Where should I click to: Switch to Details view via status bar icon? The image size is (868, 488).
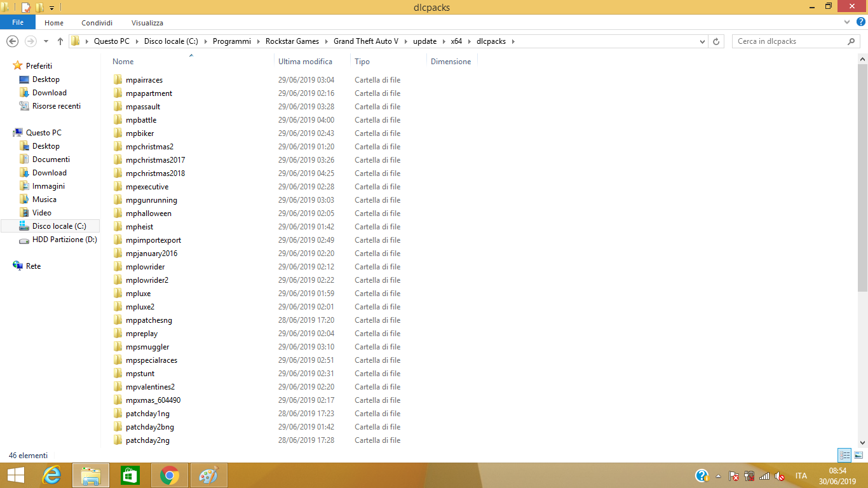pyautogui.click(x=844, y=455)
